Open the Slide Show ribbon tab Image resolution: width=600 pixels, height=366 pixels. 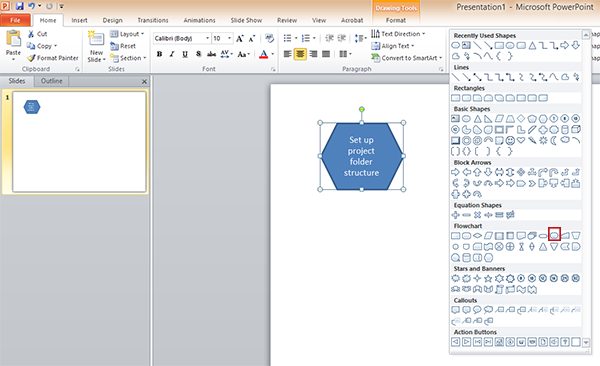(x=246, y=20)
